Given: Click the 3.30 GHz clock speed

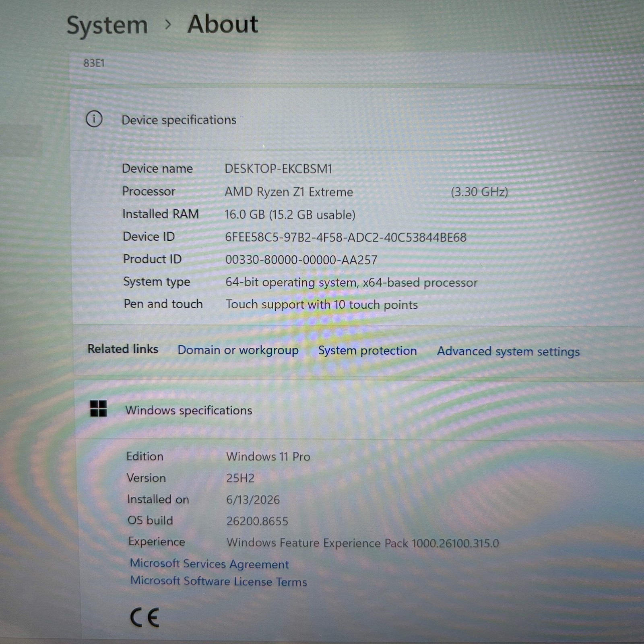Looking at the screenshot, I should 479,192.
